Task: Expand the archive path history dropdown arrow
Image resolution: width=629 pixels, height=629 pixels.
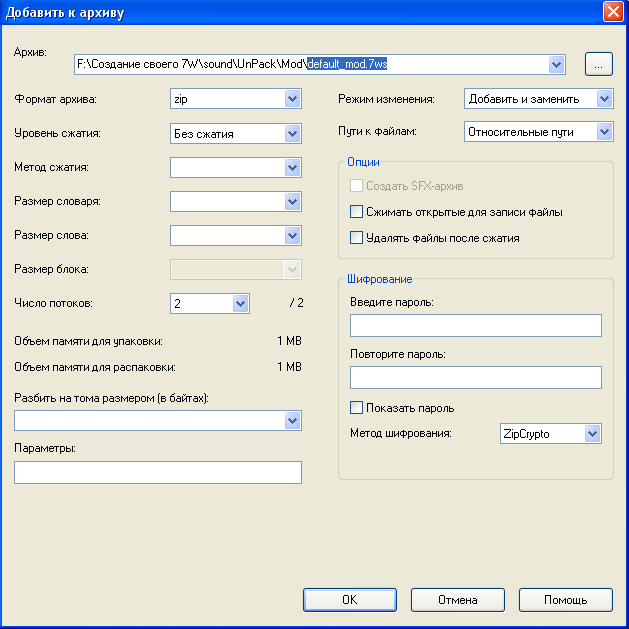Action: 557,65
